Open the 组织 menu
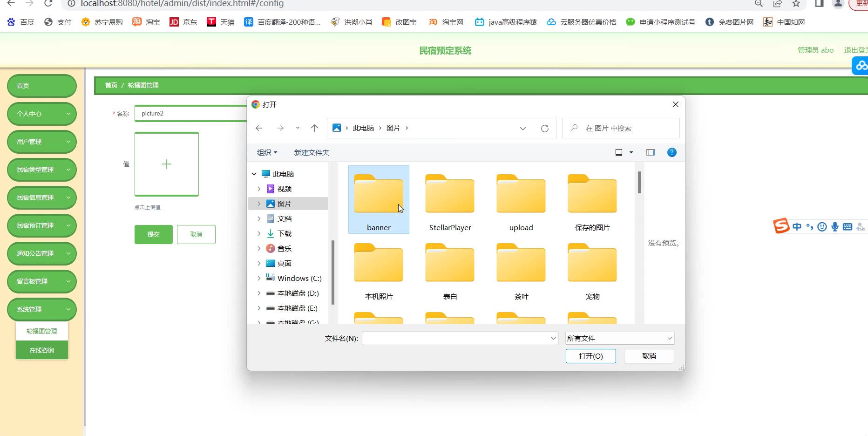This screenshot has width=868, height=436. pyautogui.click(x=267, y=152)
